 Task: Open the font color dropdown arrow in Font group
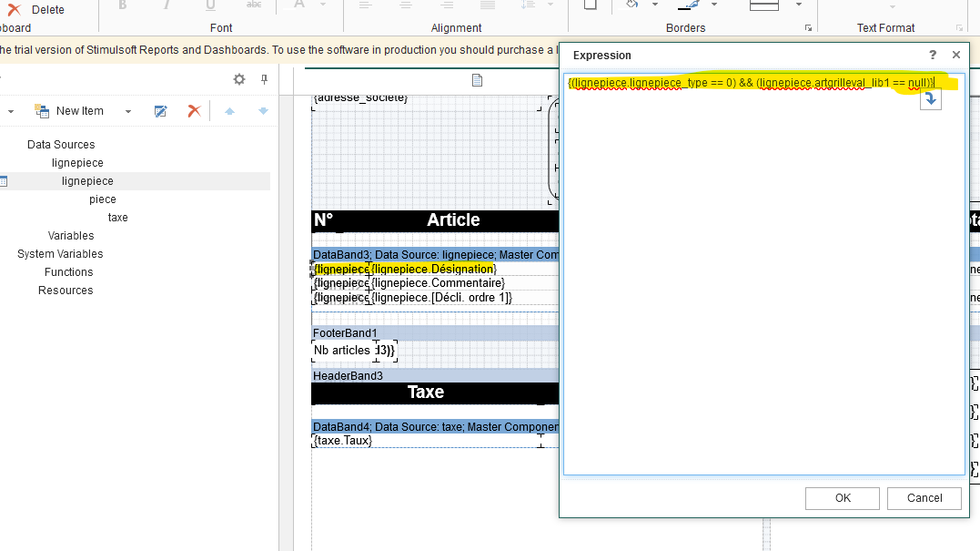point(323,5)
